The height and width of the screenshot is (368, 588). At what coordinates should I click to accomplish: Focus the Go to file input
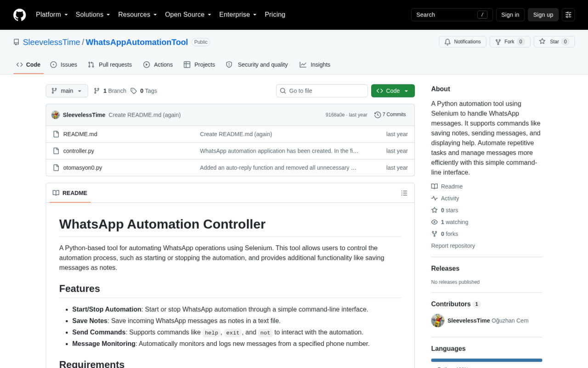point(322,91)
